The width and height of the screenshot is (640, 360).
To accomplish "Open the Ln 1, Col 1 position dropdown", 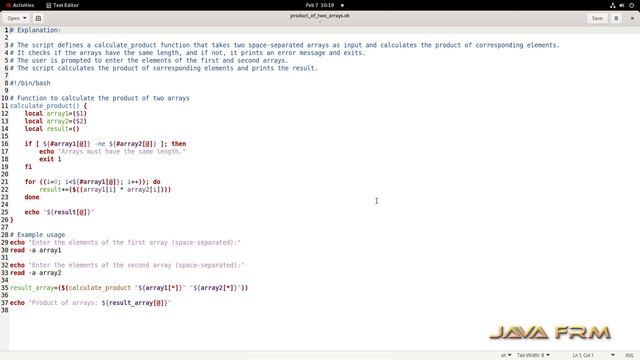I will (593, 355).
